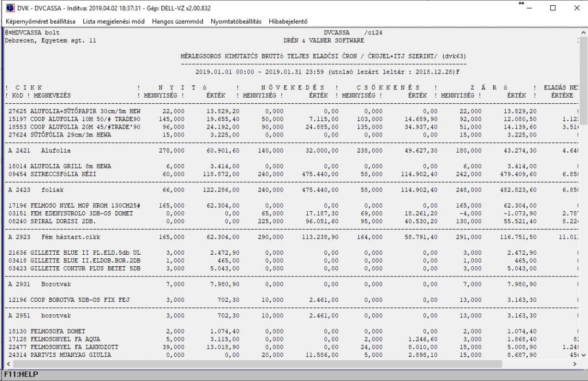Select the 24314 PARTVIS MUANYAG GIULIA row
The height and width of the screenshot is (381, 588).
pyautogui.click(x=292, y=355)
